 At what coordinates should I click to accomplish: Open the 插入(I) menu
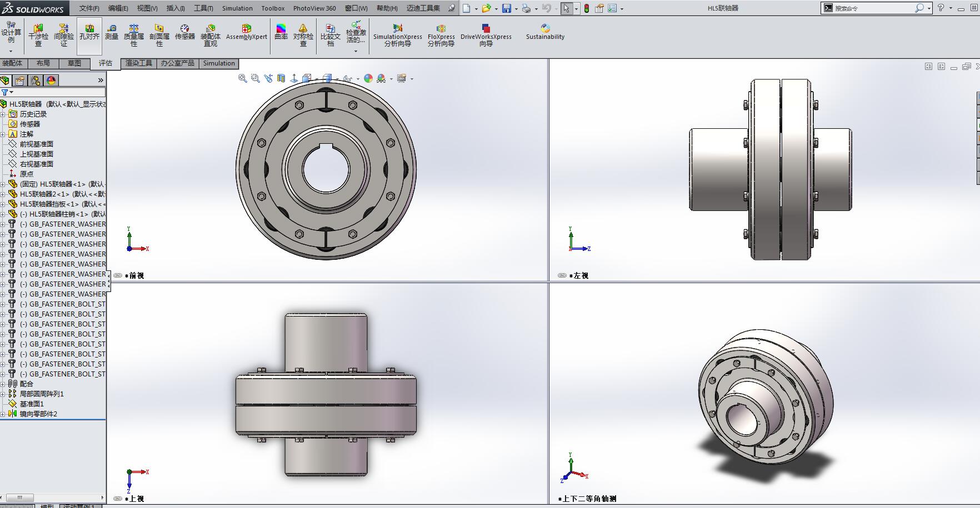175,8
